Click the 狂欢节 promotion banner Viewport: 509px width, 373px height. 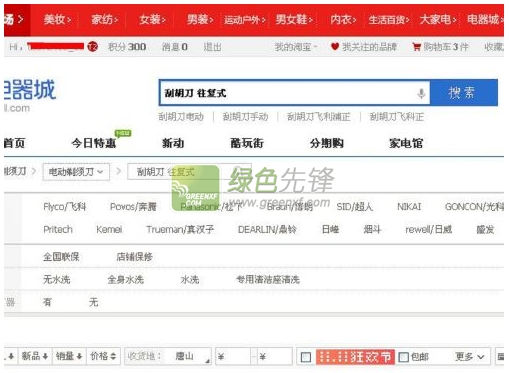click(x=355, y=357)
